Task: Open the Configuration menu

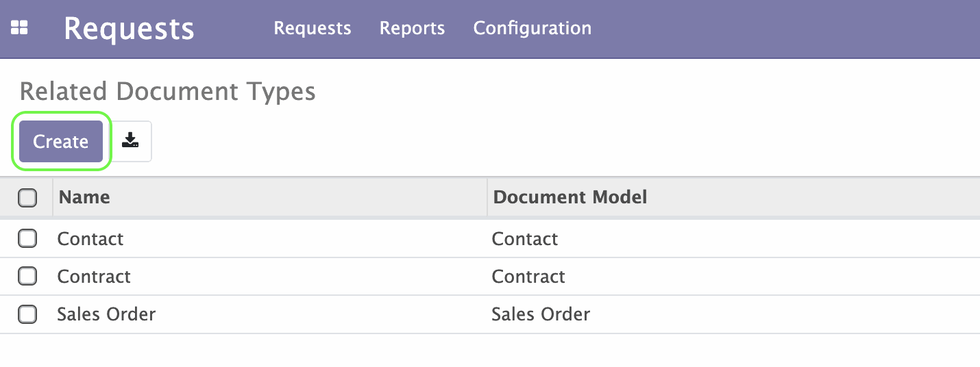Action: [x=532, y=28]
